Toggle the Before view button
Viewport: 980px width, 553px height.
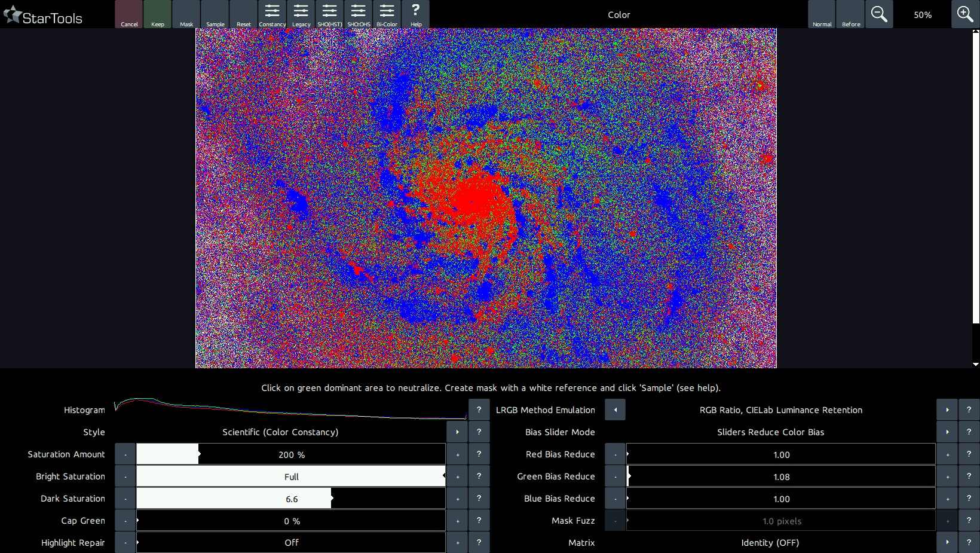point(850,14)
